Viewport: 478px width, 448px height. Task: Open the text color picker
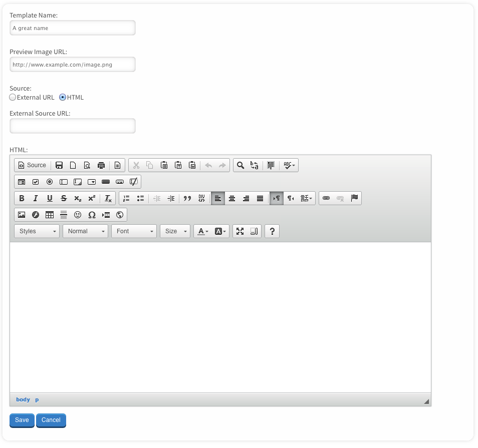pos(202,231)
